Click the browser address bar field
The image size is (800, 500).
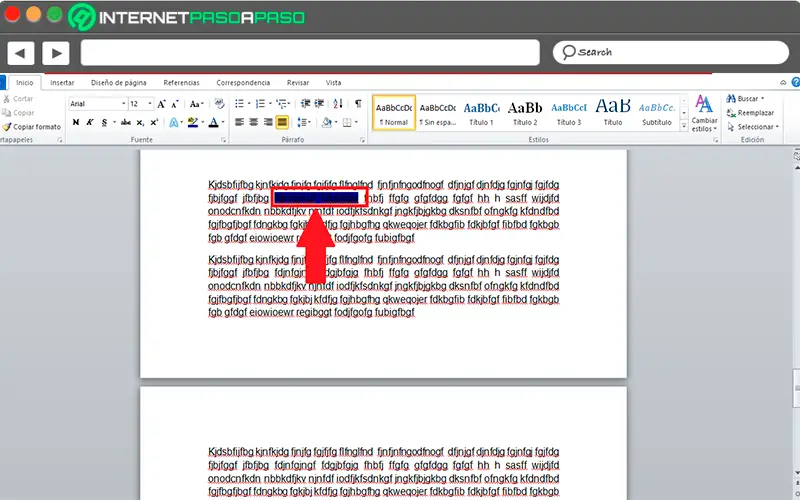[310, 52]
